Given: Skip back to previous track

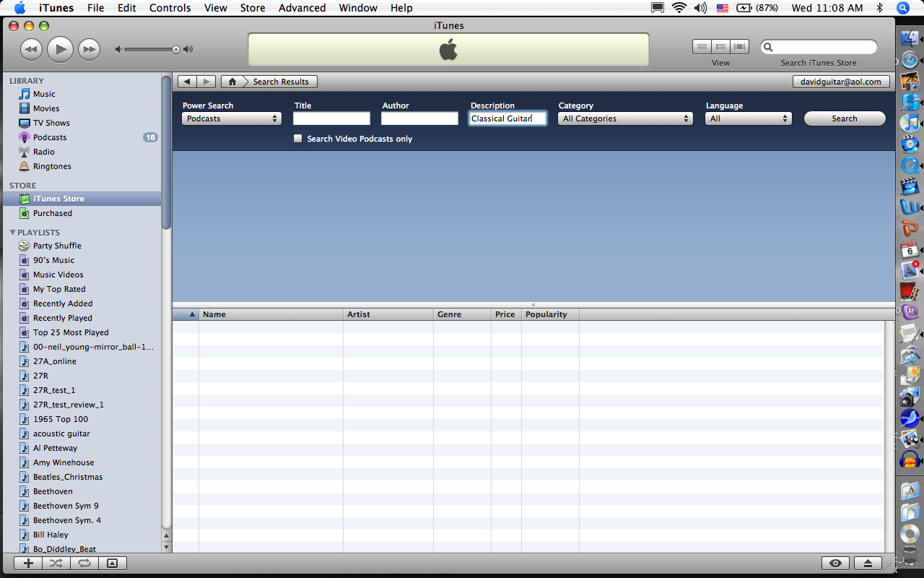Looking at the screenshot, I should [x=31, y=49].
